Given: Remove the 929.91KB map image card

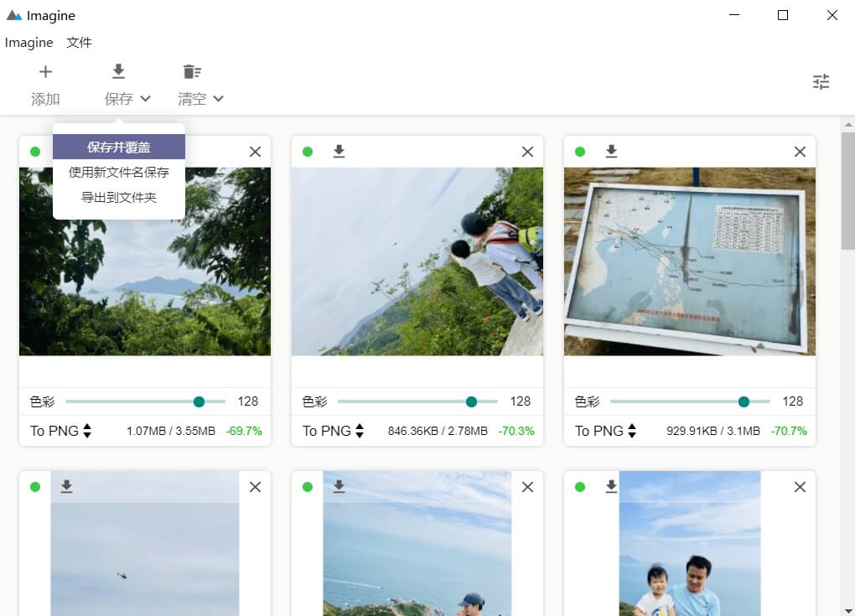Looking at the screenshot, I should point(800,152).
